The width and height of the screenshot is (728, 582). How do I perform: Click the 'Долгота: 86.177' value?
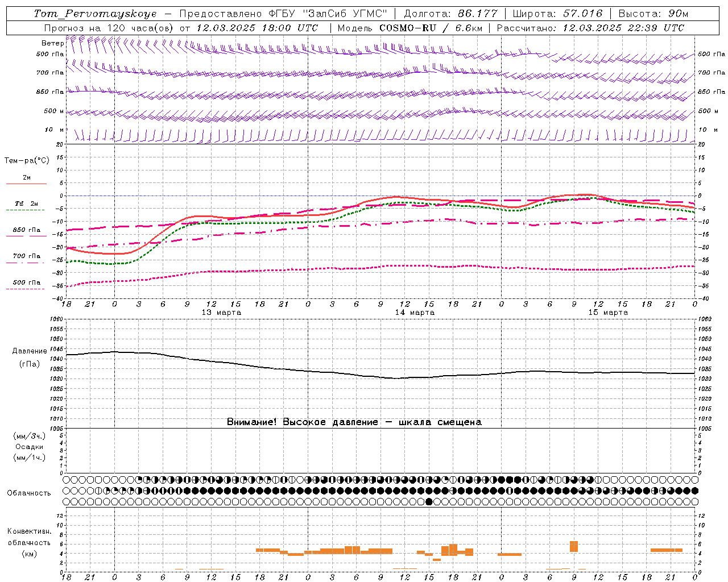tap(450, 14)
